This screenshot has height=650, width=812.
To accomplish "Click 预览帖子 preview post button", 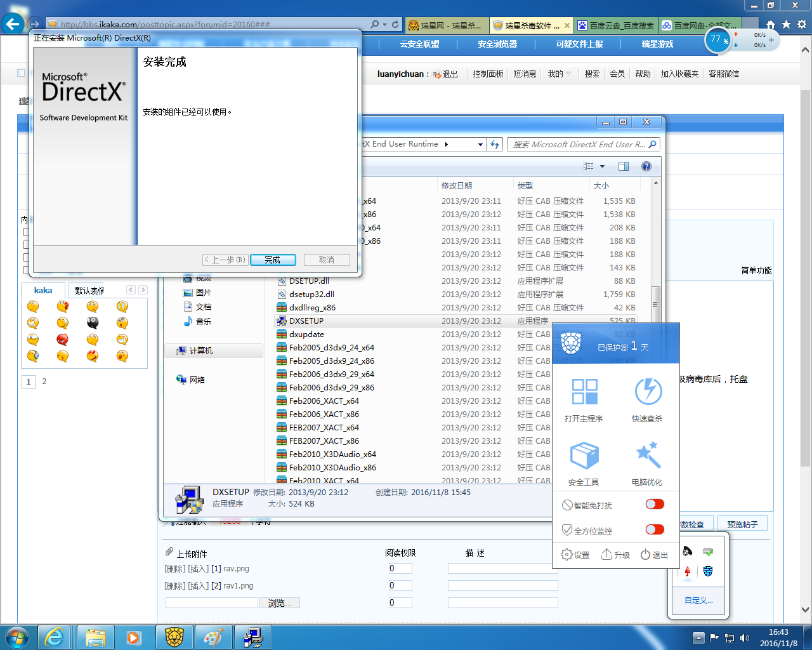I will 742,524.
